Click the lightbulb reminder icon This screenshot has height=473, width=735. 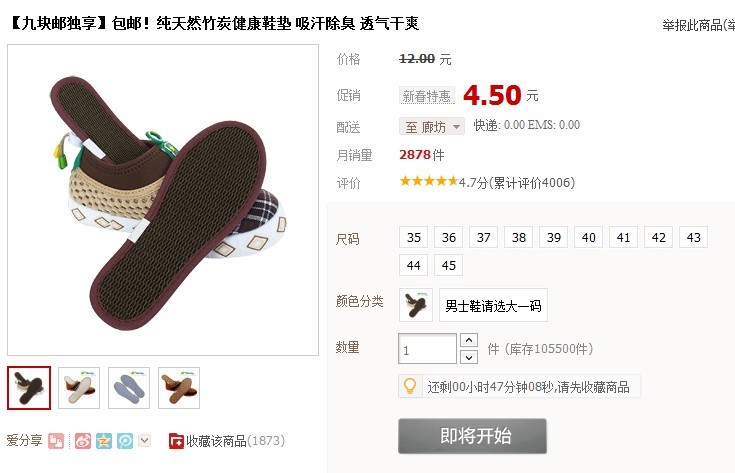(x=410, y=386)
